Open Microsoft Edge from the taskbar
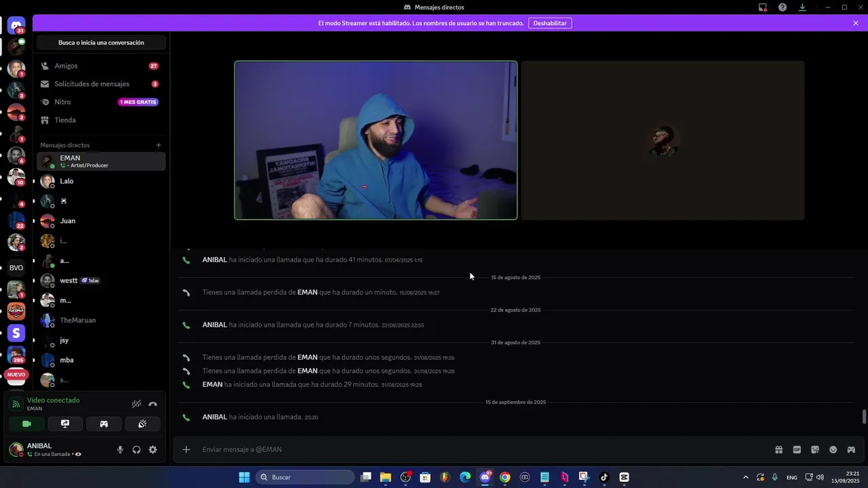 coord(465,477)
